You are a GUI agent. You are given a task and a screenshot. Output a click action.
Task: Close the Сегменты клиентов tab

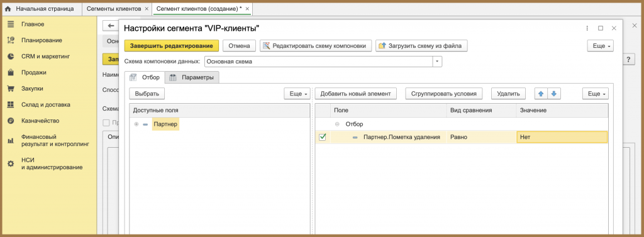coord(147,9)
